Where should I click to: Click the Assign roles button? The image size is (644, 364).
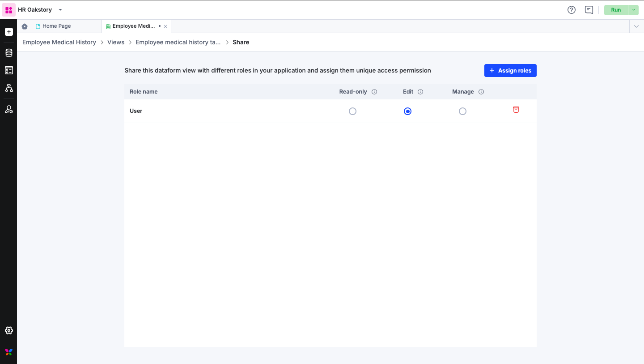[510, 70]
